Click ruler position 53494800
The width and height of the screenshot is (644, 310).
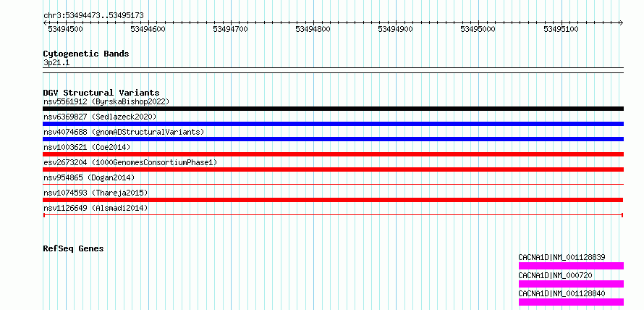pyautogui.click(x=313, y=29)
